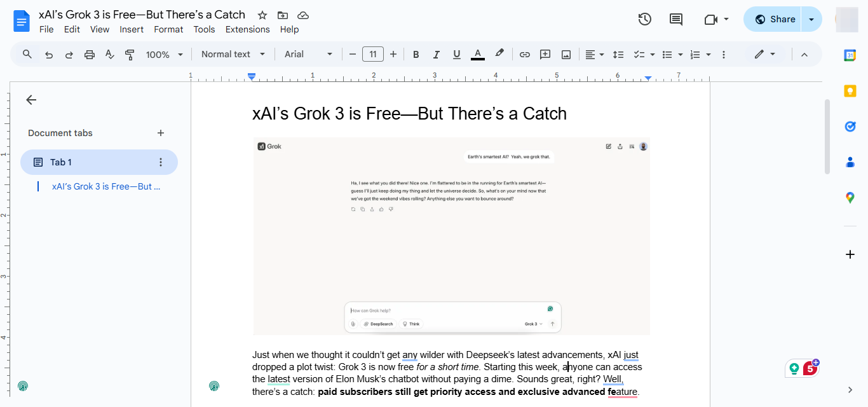The image size is (868, 407).
Task: Open Normal text style dropdown
Action: coord(233,55)
